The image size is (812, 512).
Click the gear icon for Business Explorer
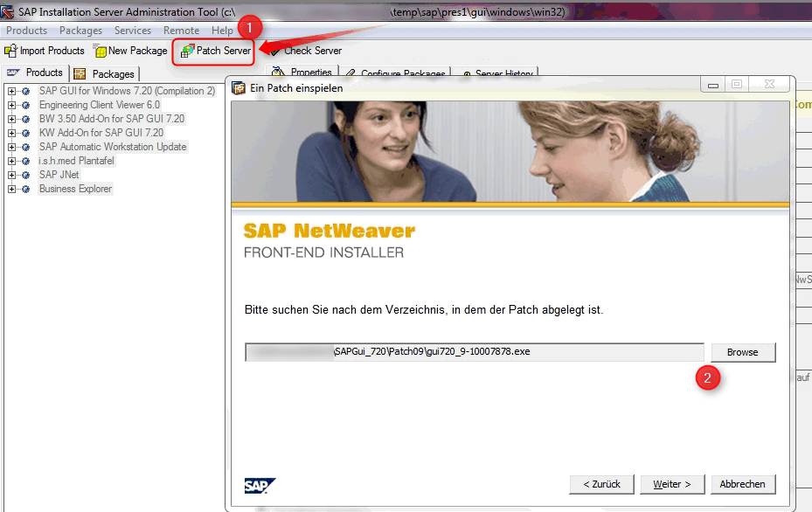click(x=25, y=189)
